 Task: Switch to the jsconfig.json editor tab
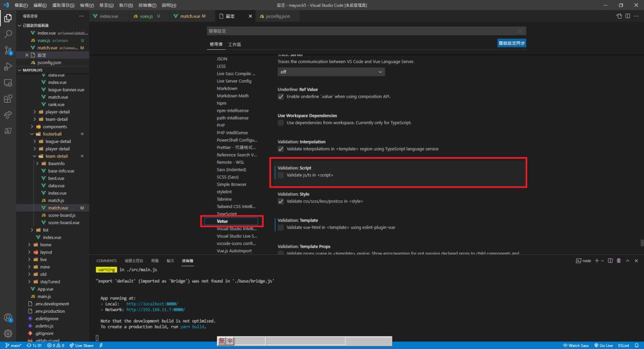pyautogui.click(x=275, y=16)
